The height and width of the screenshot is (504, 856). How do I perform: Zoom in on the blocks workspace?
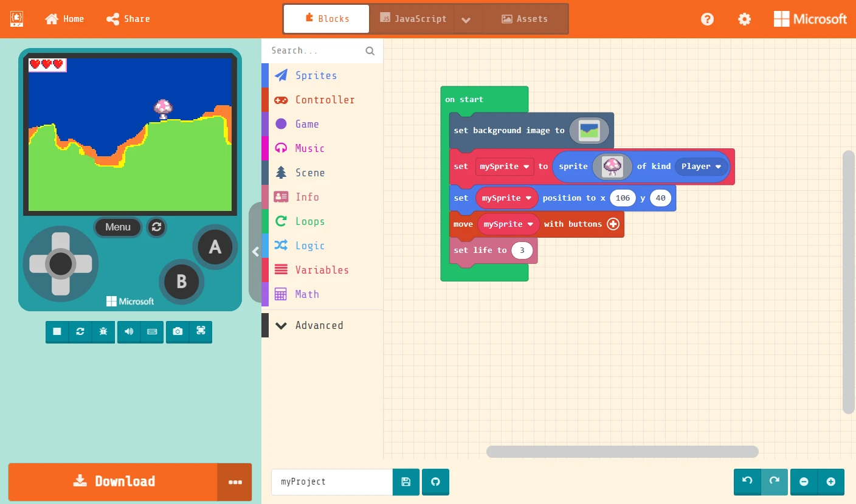coord(831,482)
